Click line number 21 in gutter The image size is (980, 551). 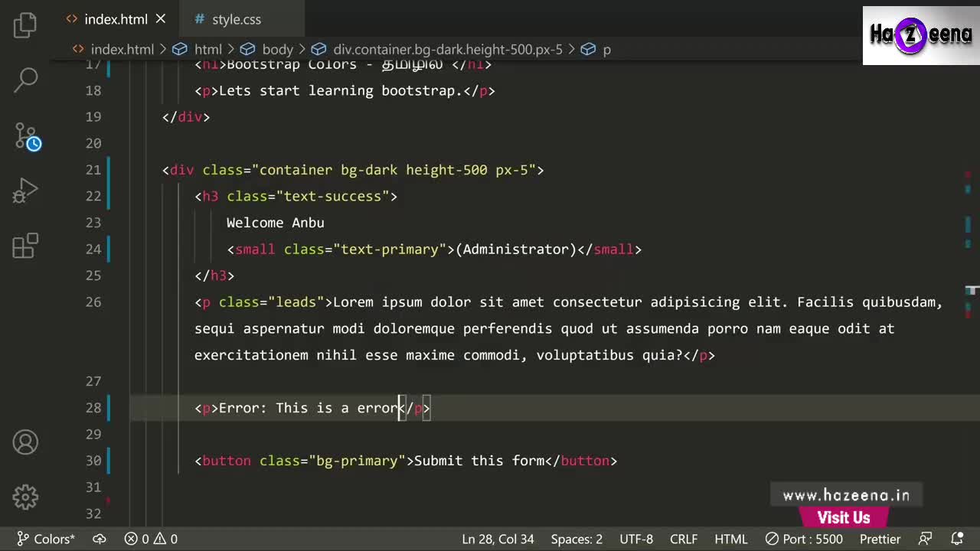pyautogui.click(x=93, y=170)
